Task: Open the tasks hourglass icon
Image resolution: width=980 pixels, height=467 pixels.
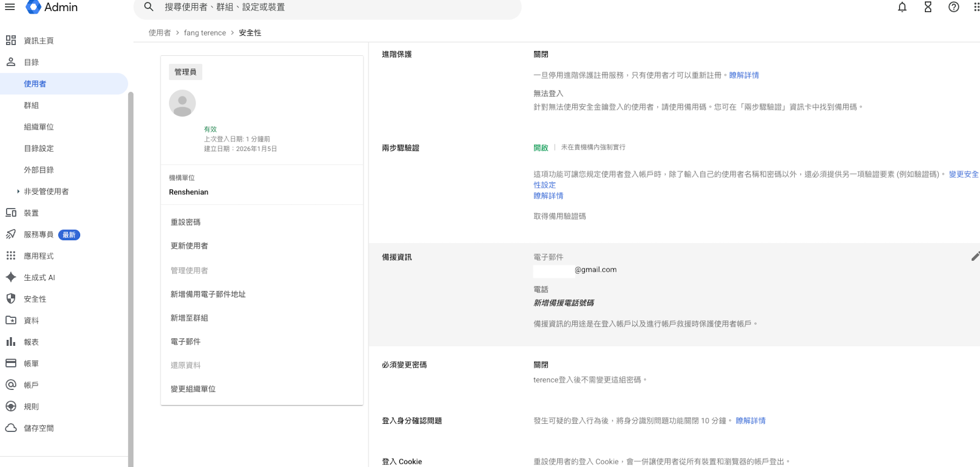Action: (x=928, y=7)
